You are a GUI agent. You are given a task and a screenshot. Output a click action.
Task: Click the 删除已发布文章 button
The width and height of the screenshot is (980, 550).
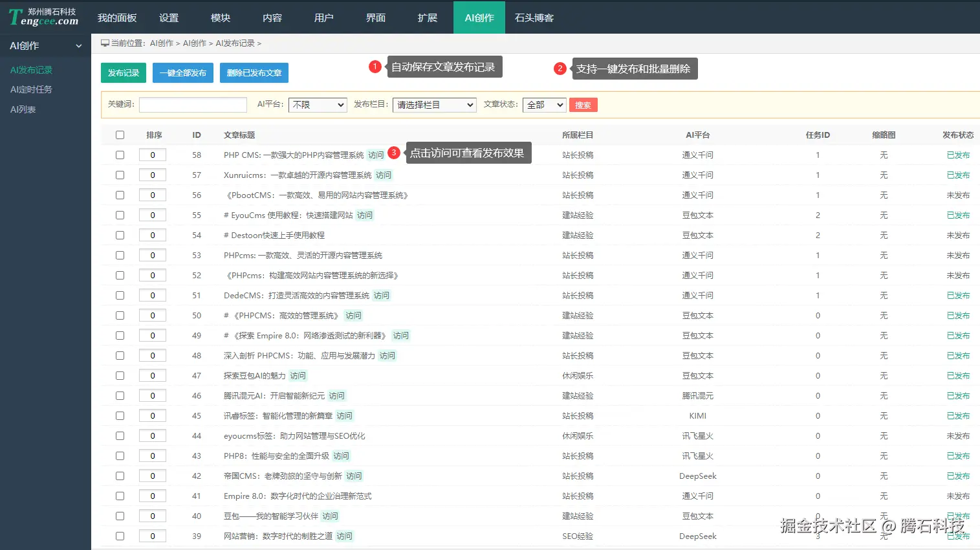(x=254, y=73)
